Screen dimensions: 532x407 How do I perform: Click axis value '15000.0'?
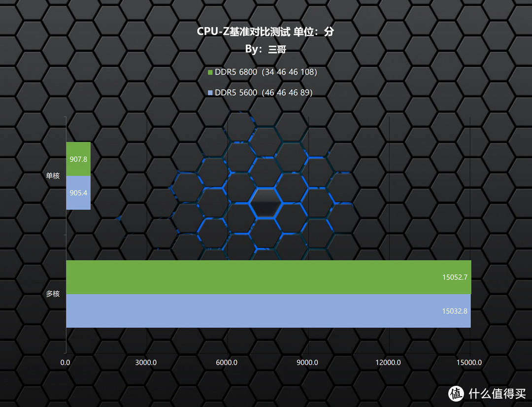[x=469, y=363]
